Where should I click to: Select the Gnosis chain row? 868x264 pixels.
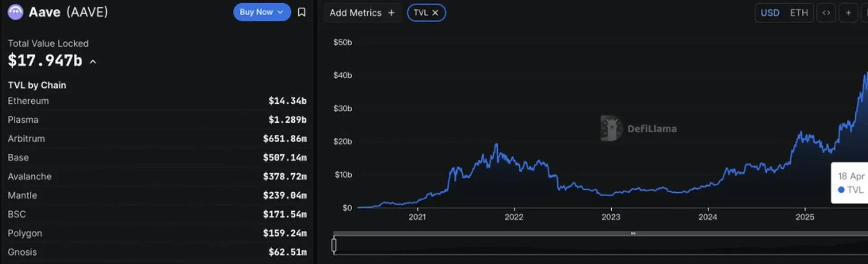tap(157, 252)
